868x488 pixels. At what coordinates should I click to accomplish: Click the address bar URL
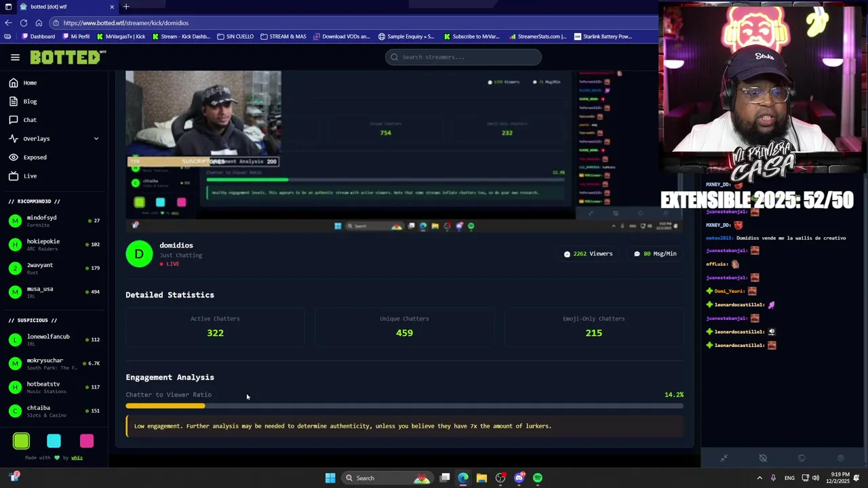pos(126,23)
